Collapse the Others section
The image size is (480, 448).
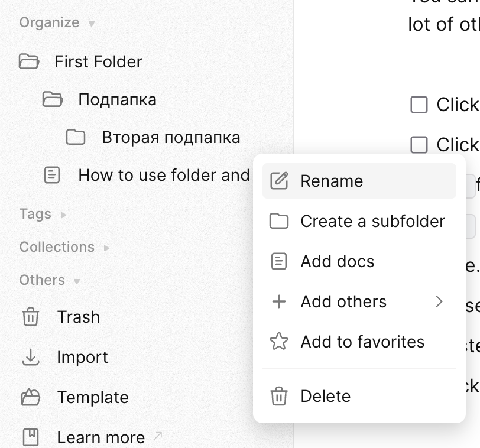(77, 281)
